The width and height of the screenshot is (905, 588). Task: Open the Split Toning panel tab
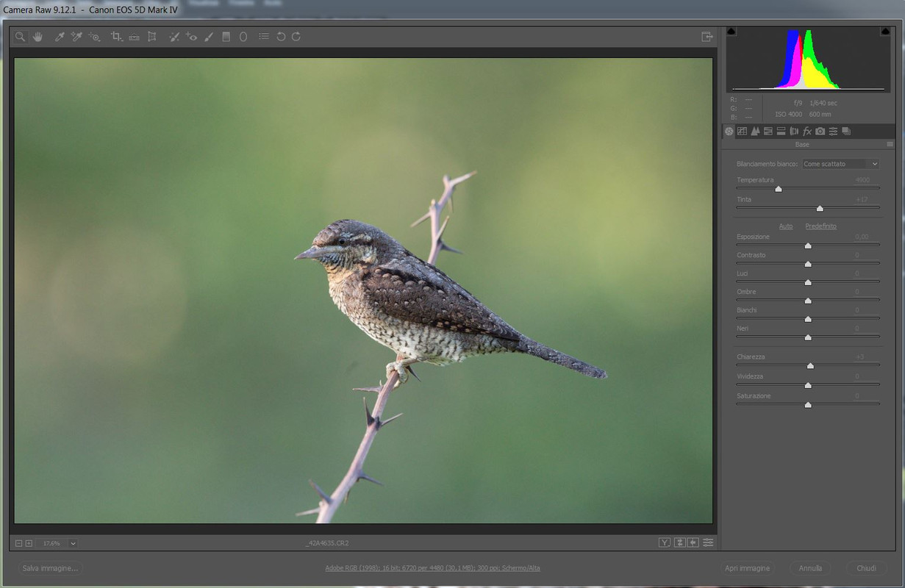click(x=781, y=131)
